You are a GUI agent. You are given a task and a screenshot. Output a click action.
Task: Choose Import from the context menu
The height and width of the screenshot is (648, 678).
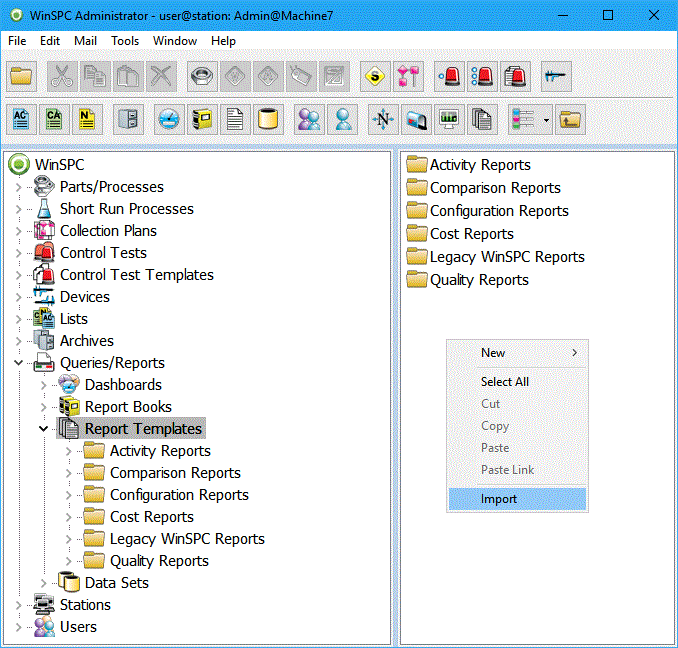(x=517, y=499)
